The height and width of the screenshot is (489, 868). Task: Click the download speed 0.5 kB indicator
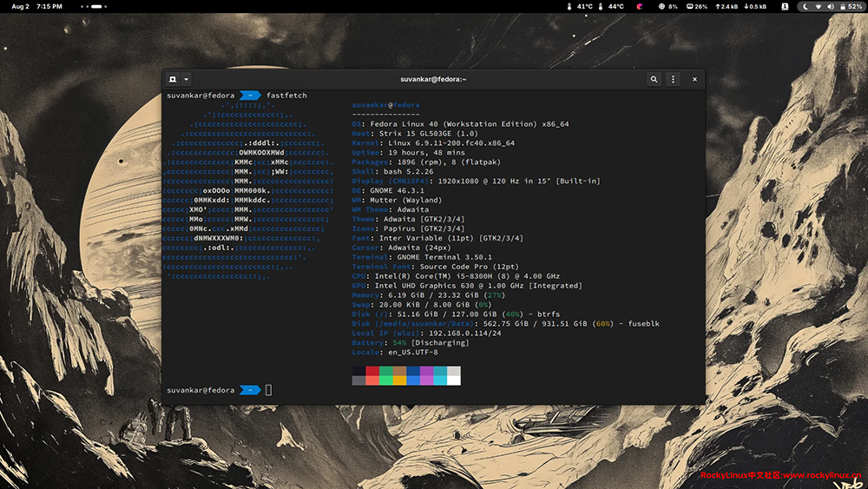point(756,6)
